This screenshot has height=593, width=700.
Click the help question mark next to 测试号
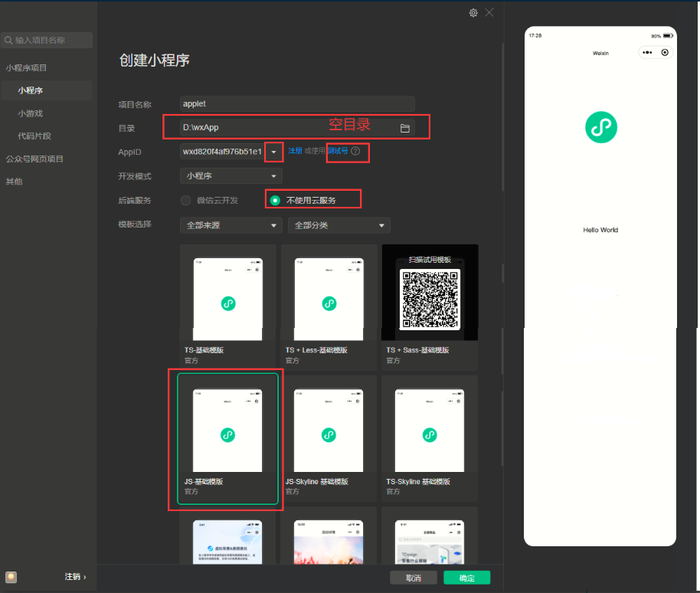355,152
